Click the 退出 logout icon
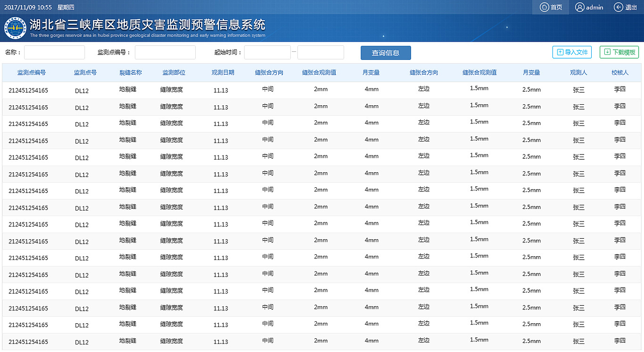The image size is (644, 352). point(618,7)
